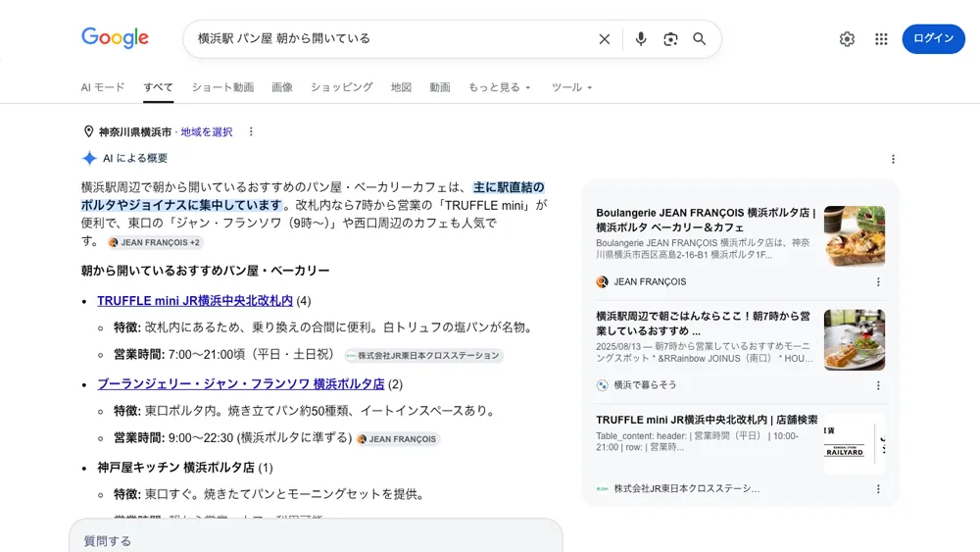The height and width of the screenshot is (552, 980).
Task: Open TRUFFLE mini 店舗検索 card title
Action: (x=707, y=420)
